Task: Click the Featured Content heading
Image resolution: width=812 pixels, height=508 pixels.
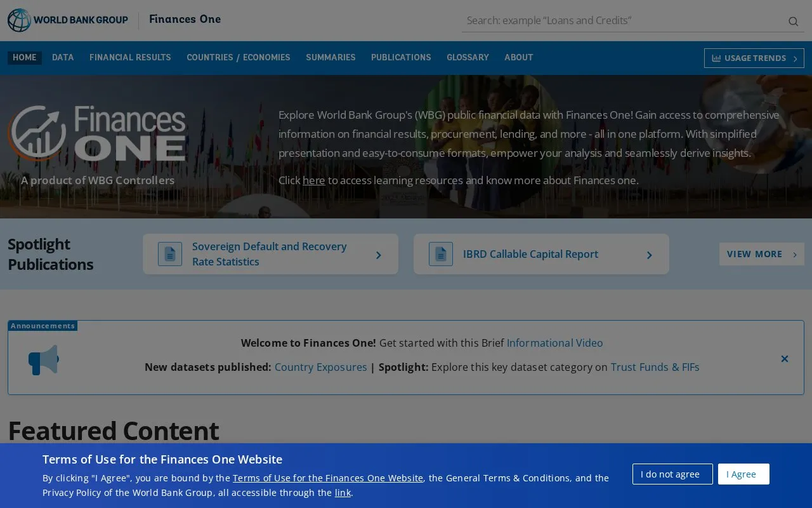Action: click(x=113, y=431)
